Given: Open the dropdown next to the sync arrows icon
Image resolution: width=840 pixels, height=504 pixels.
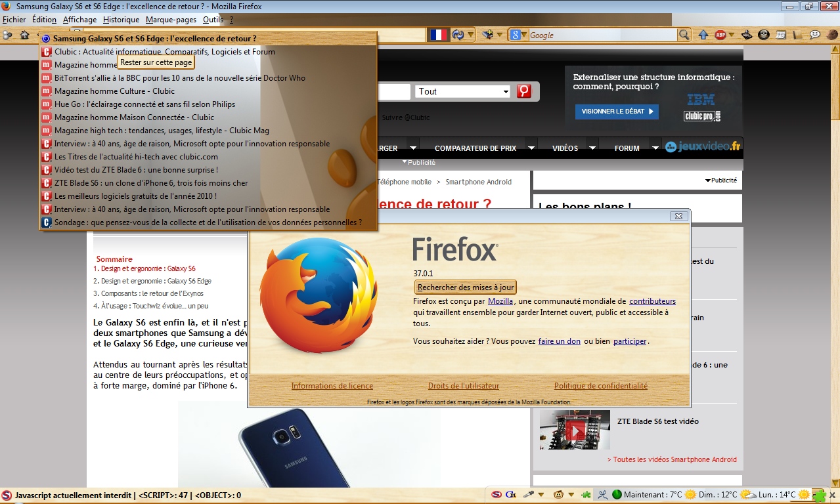Looking at the screenshot, I should 470,35.
